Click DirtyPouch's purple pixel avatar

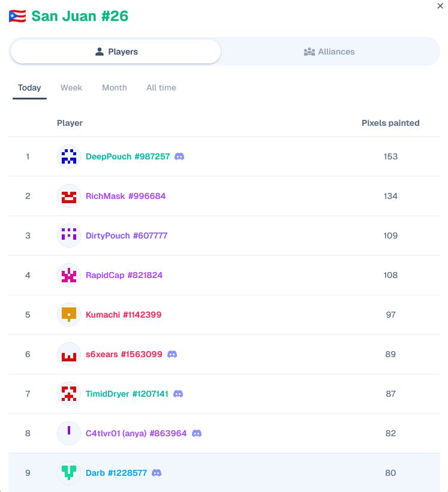(x=69, y=236)
